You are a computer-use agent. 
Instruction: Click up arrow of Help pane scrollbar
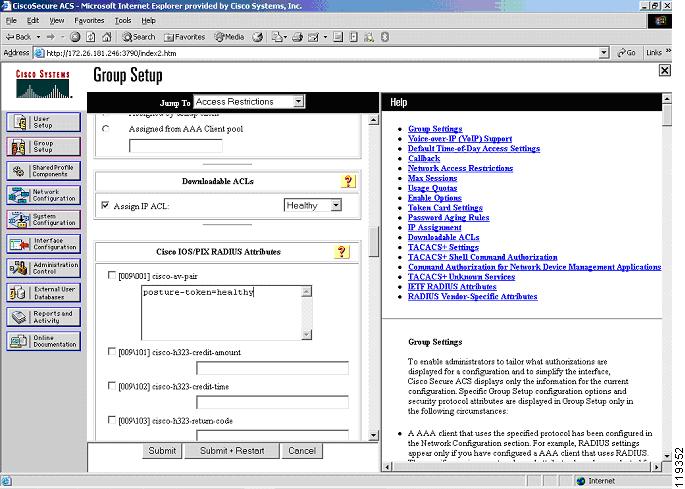click(667, 99)
